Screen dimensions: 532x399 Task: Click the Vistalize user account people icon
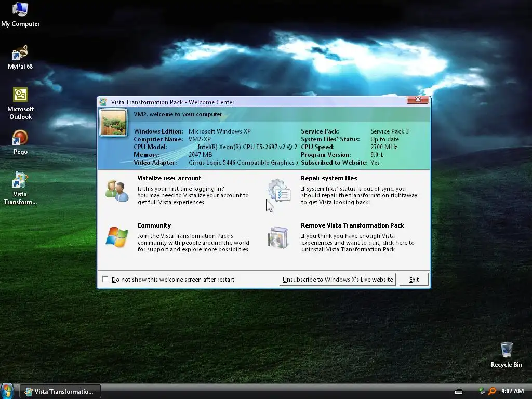click(117, 191)
